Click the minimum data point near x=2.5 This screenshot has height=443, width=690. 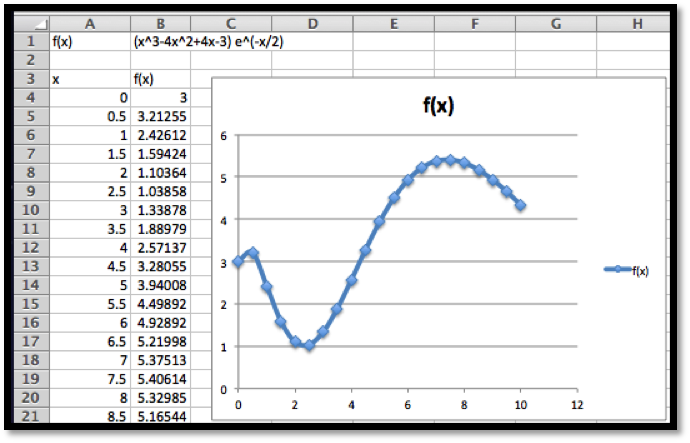point(309,345)
